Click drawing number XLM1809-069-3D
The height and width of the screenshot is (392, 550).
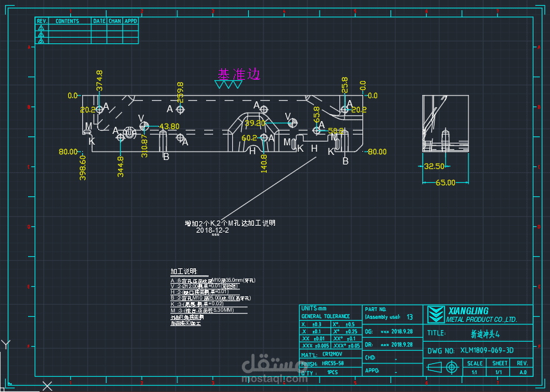[487, 351]
